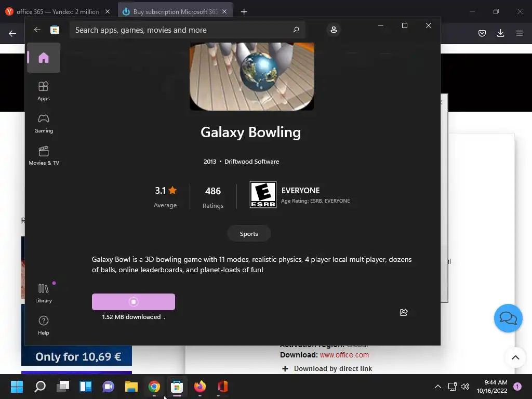
Task: Open Task View on taskbar
Action: point(63,387)
